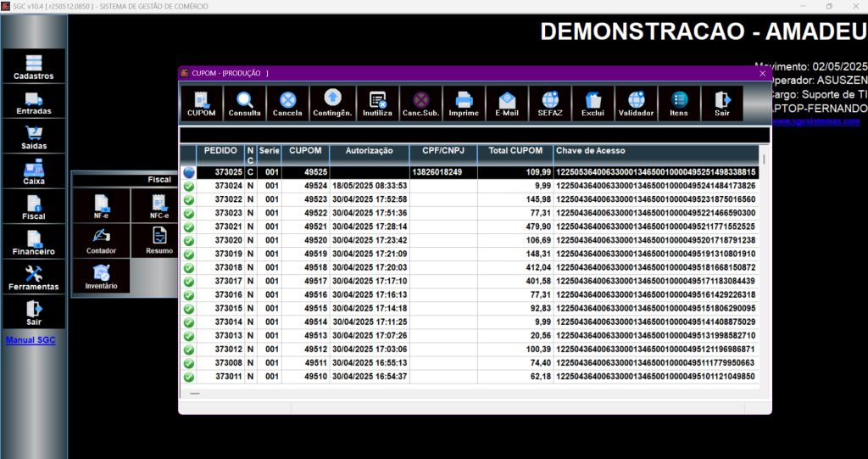The image size is (868, 459).
Task: Select authorization 30/04/2025 17:16:13
Action: pos(370,294)
